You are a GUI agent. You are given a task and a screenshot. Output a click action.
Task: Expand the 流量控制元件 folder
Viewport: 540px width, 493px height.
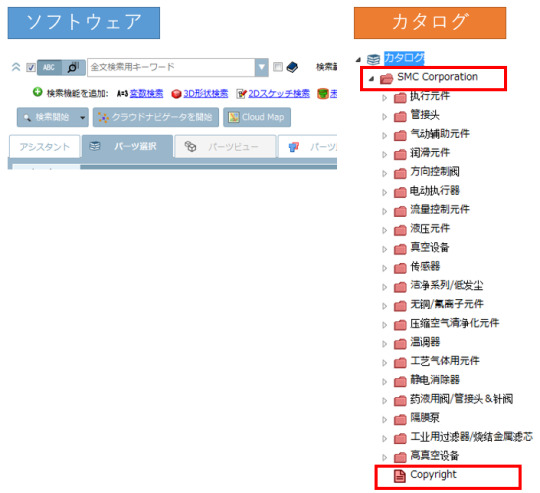tap(385, 211)
